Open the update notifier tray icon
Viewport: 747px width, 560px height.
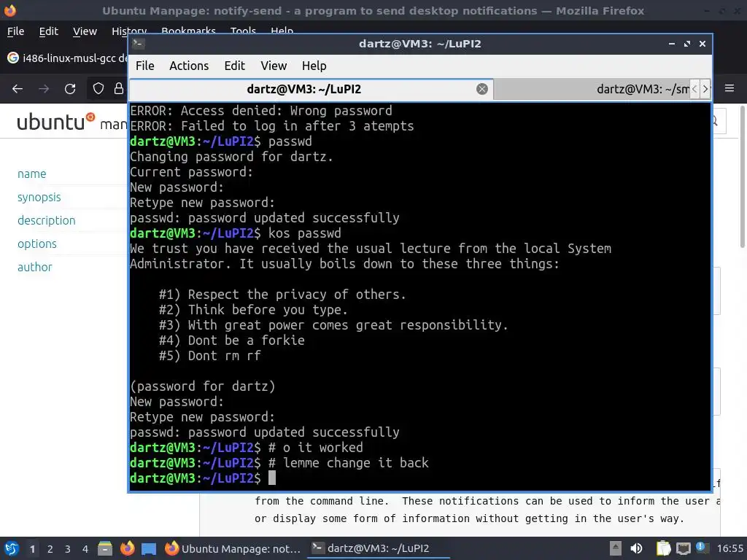pos(701,548)
